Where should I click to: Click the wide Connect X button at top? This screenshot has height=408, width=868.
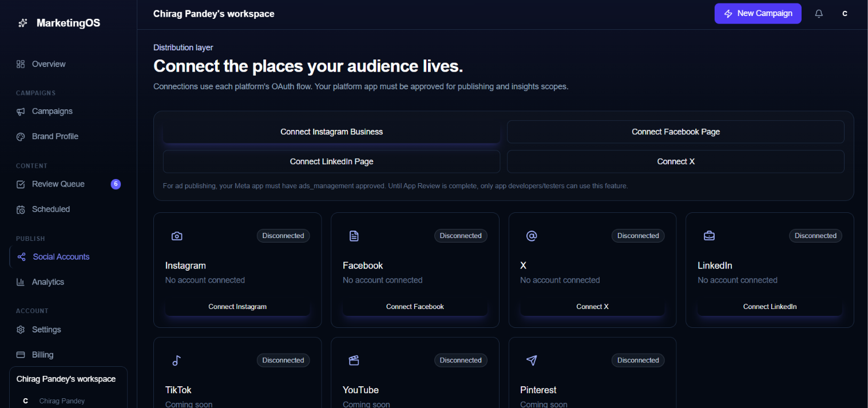[675, 161]
